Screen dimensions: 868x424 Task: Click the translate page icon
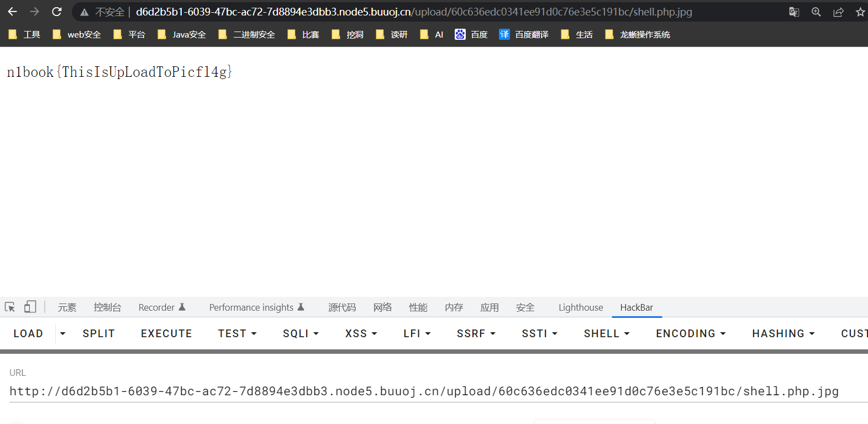pos(794,12)
